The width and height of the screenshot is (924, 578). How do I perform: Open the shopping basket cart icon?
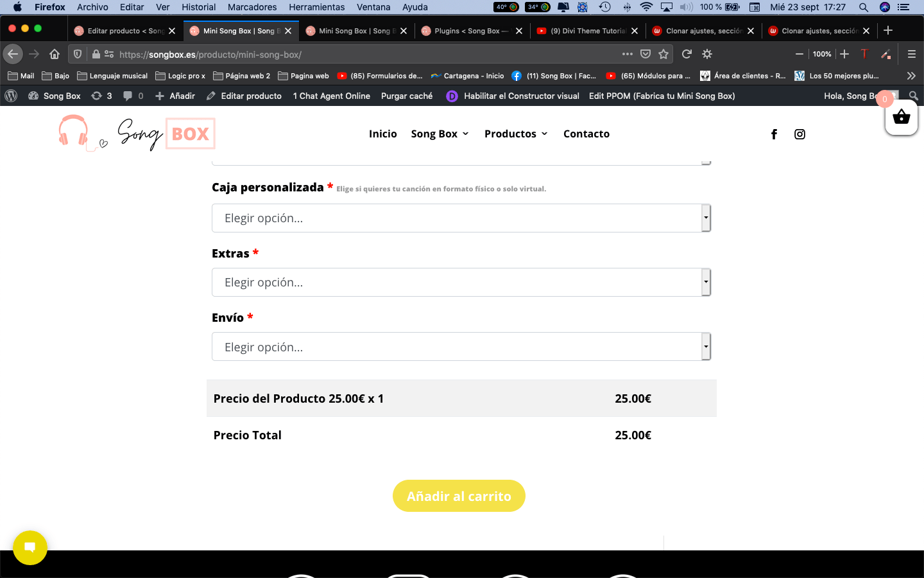[901, 117]
